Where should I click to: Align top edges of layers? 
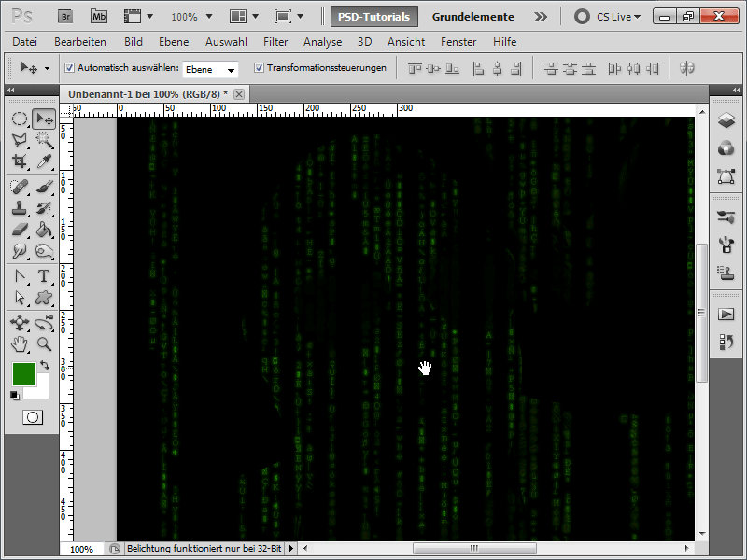(415, 68)
